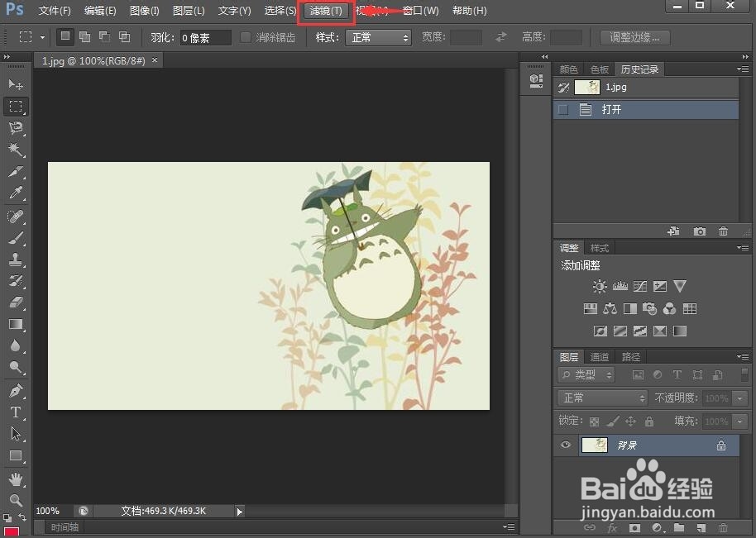Toggle lock image pixels brush icon
This screenshot has height=538, width=756.
pyautogui.click(x=613, y=421)
